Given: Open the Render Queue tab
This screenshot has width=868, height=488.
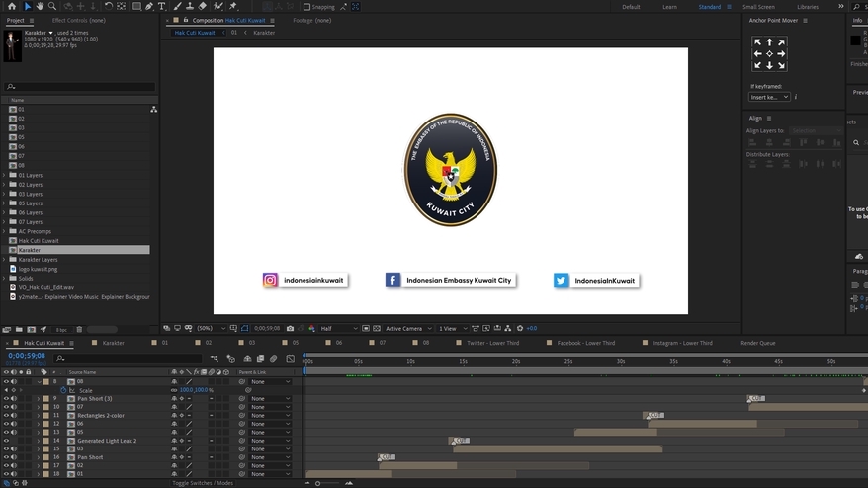Looking at the screenshot, I should pyautogui.click(x=758, y=343).
